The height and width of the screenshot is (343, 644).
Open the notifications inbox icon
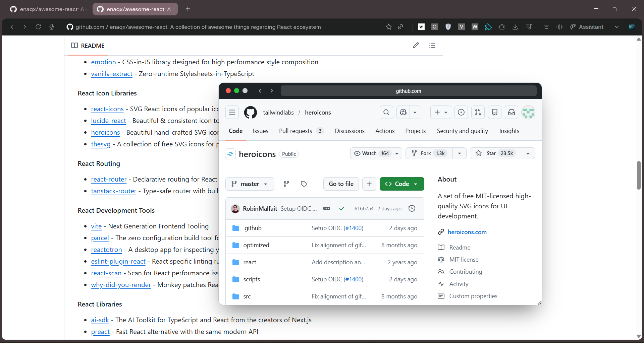coord(512,112)
